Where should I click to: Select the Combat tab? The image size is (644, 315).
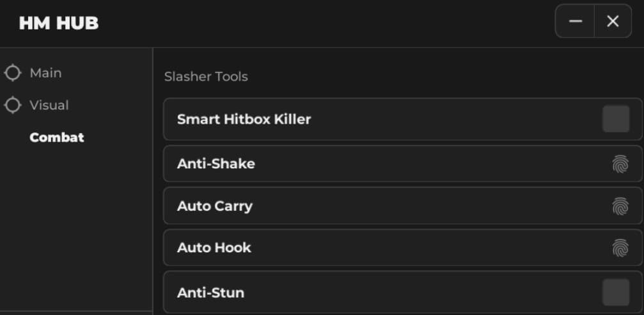coord(57,138)
